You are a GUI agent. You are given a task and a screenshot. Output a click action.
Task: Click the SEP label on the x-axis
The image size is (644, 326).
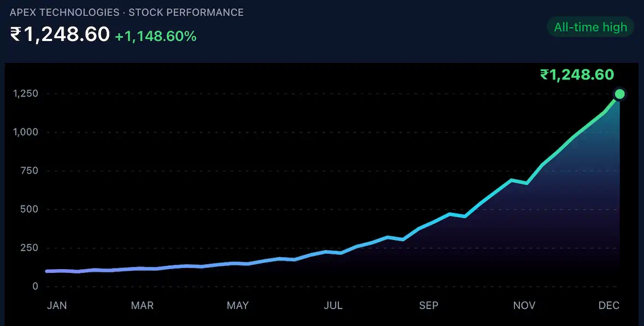(429, 305)
